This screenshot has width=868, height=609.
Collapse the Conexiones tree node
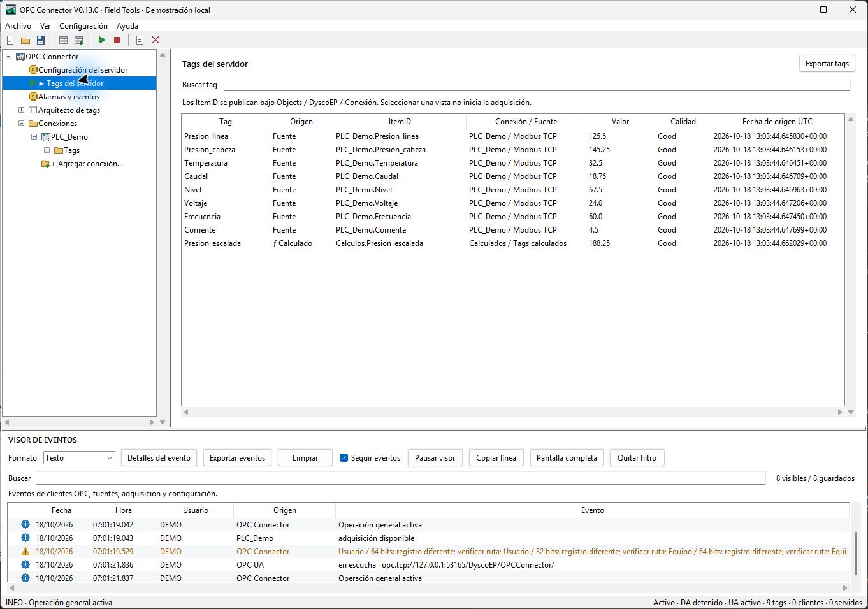coord(21,124)
